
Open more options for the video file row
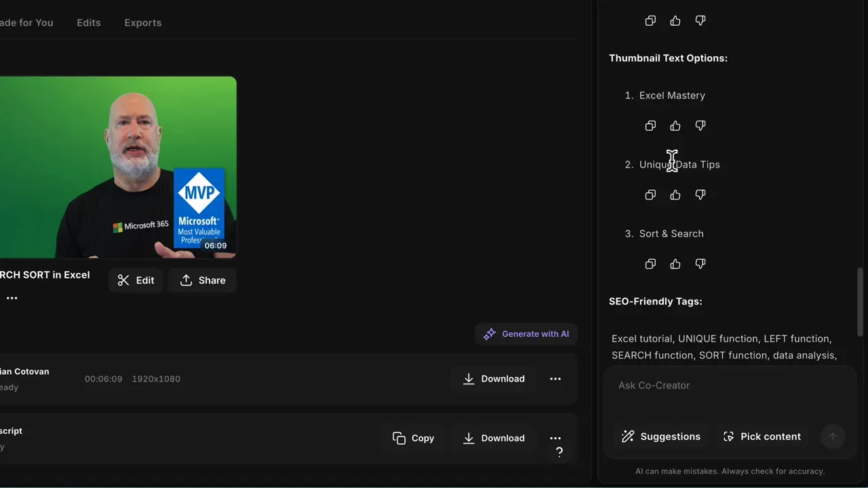(x=555, y=379)
